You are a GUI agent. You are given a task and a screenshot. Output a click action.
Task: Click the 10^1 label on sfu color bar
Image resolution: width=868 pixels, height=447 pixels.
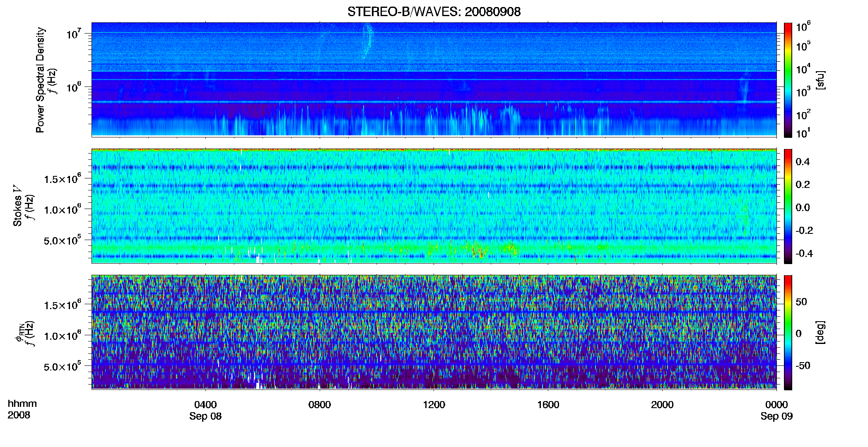803,133
